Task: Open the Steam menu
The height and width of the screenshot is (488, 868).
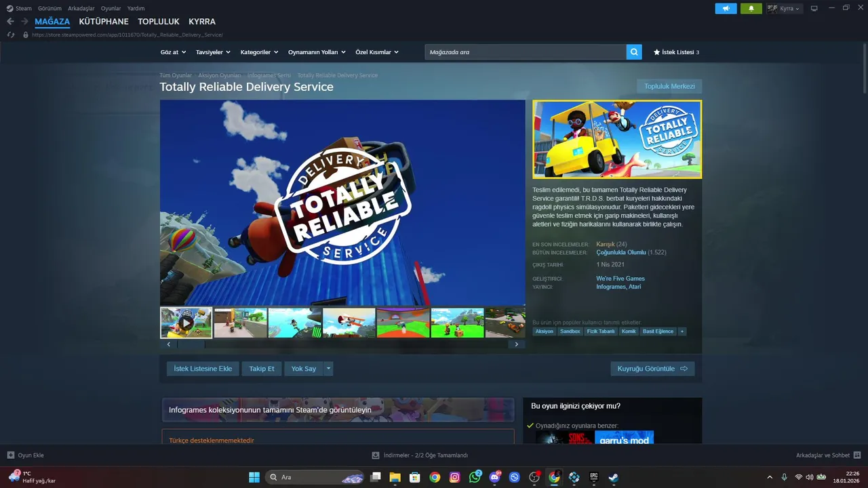Action: tap(19, 8)
